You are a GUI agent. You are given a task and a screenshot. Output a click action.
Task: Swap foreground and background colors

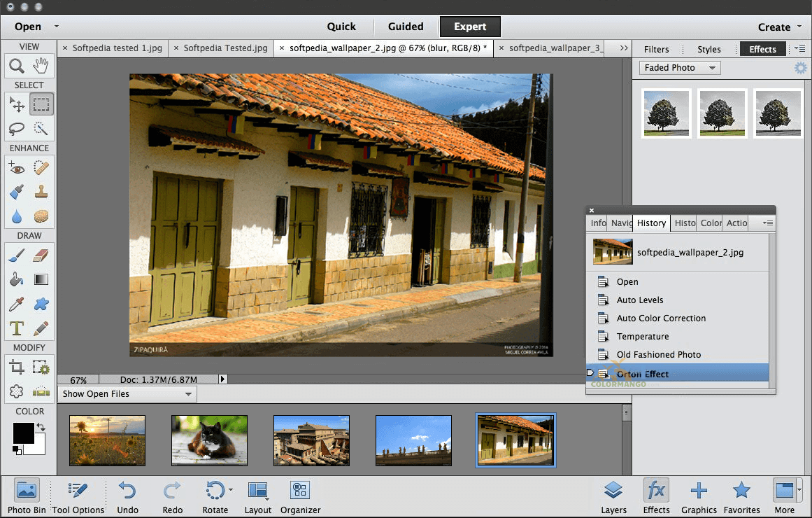click(41, 427)
